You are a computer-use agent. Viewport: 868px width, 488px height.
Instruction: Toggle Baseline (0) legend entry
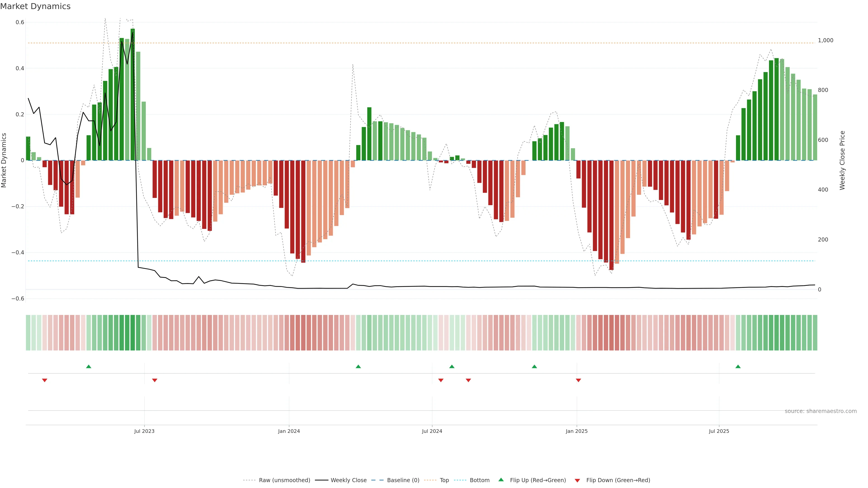(x=403, y=480)
